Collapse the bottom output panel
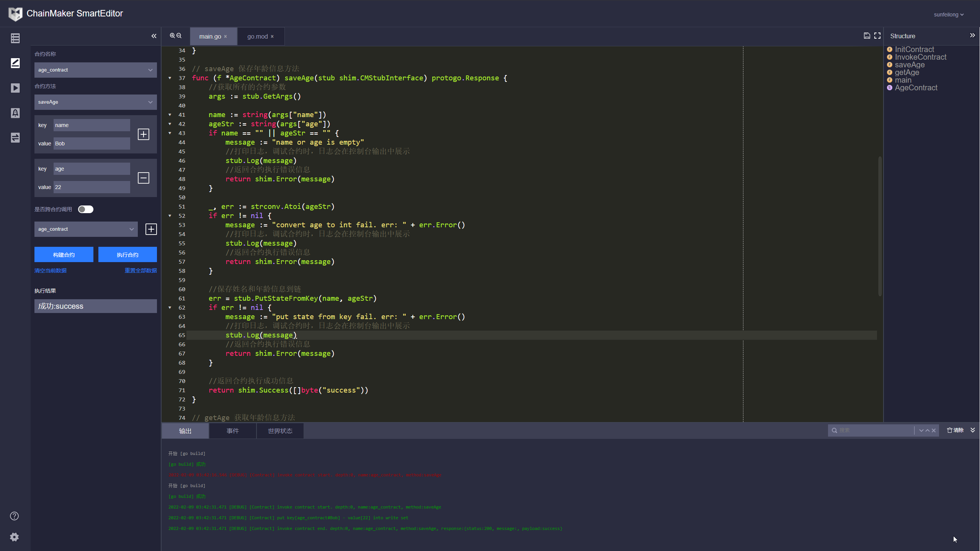The width and height of the screenshot is (980, 551). [x=973, y=430]
